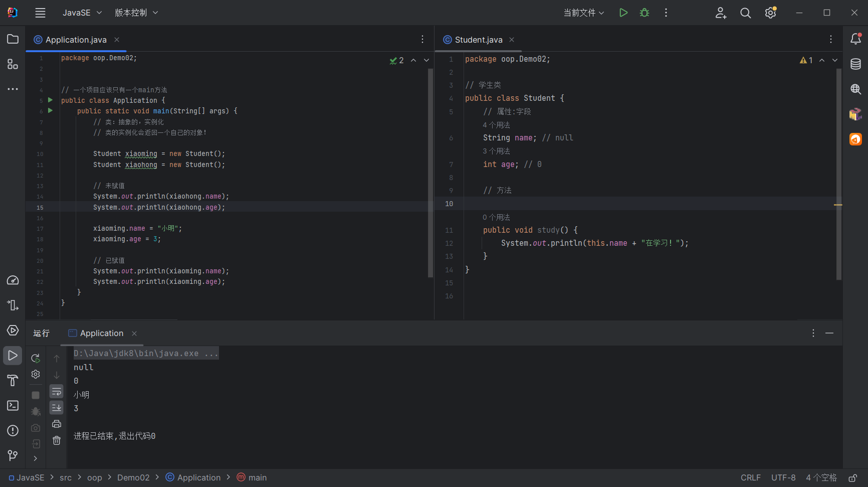Open the 当前文件 run configuration dropdown
The width and height of the screenshot is (868, 487).
click(x=584, y=13)
